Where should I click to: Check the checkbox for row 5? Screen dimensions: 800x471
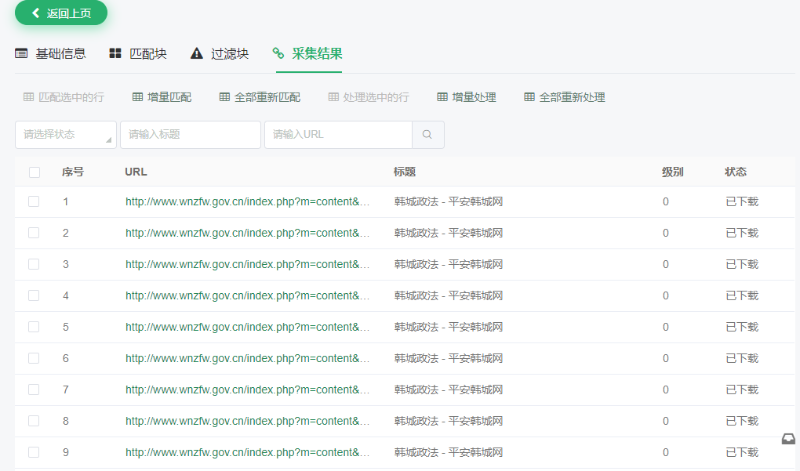(x=34, y=327)
